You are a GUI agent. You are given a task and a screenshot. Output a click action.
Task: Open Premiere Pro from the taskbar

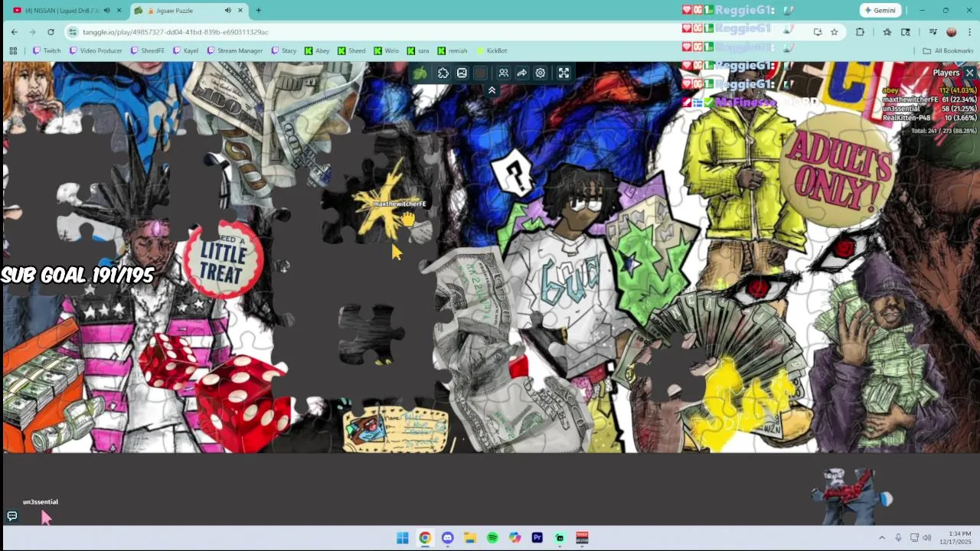click(x=537, y=538)
